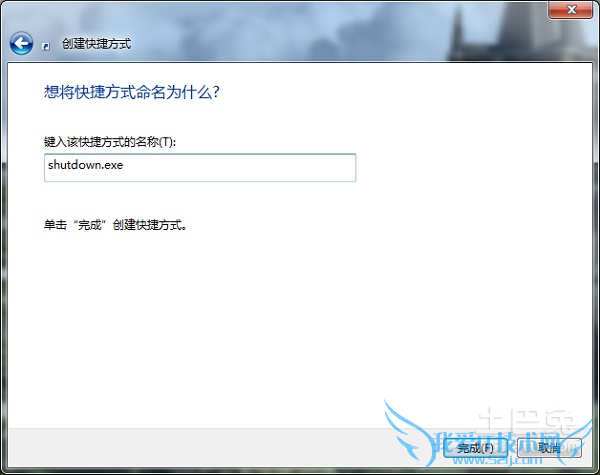Click the text 单击"完成"创建快捷方式。
The image size is (600, 475).
pos(115,225)
